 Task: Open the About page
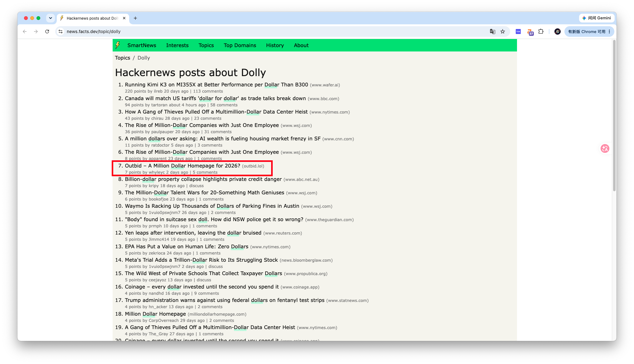[x=301, y=45]
